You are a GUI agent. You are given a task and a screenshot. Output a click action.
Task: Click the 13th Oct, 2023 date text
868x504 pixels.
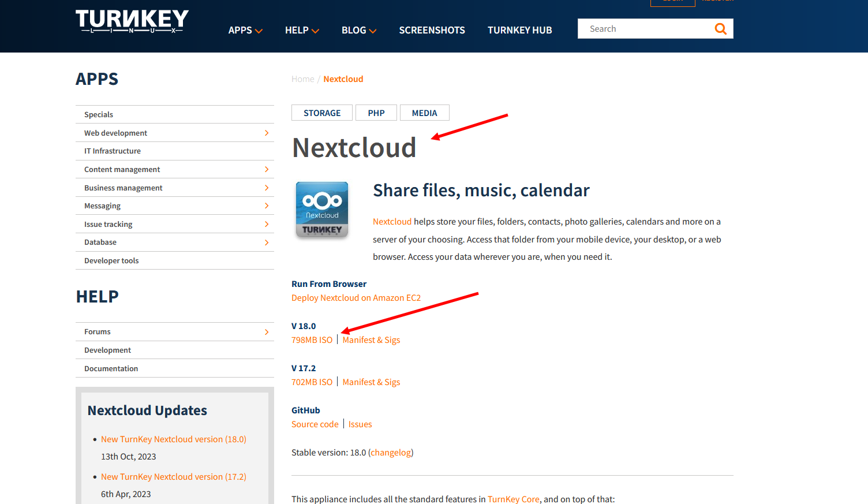coord(129,457)
